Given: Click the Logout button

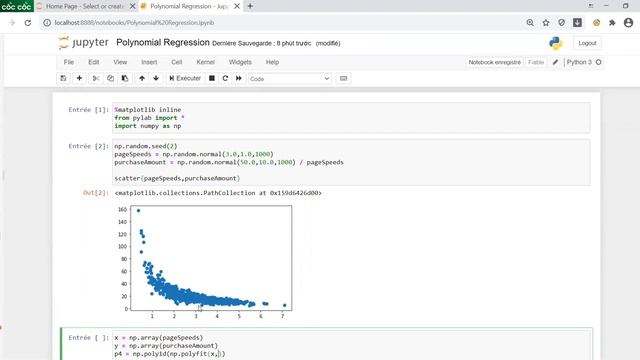Looking at the screenshot, I should 587,43.
